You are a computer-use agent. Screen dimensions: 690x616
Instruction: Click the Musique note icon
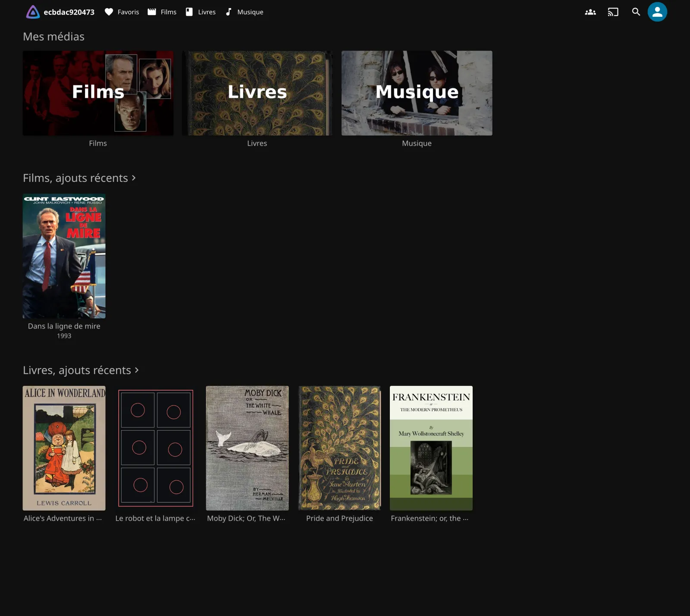[229, 12]
